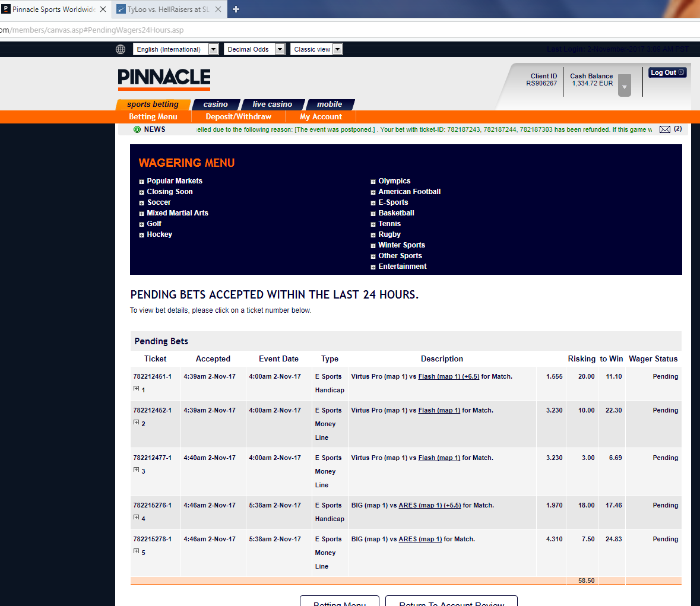Close the TyLoo vs. HellRaisers browser tab
700x606 pixels.
218,9
